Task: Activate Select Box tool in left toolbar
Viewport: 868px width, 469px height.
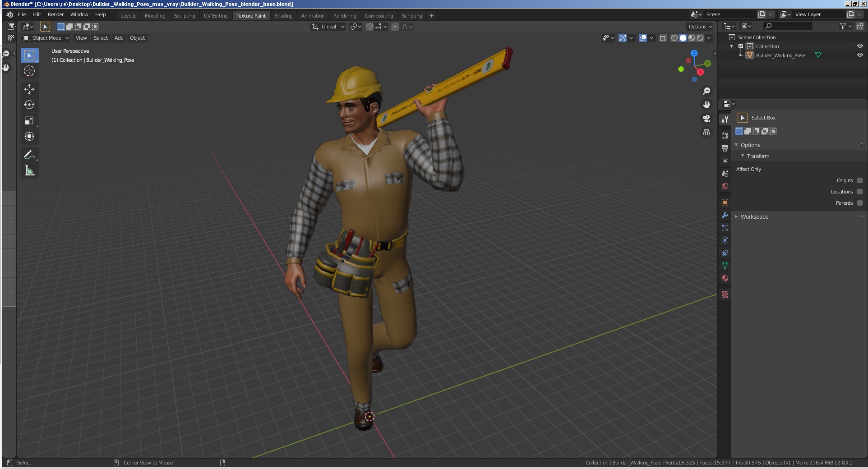Action: (29, 55)
